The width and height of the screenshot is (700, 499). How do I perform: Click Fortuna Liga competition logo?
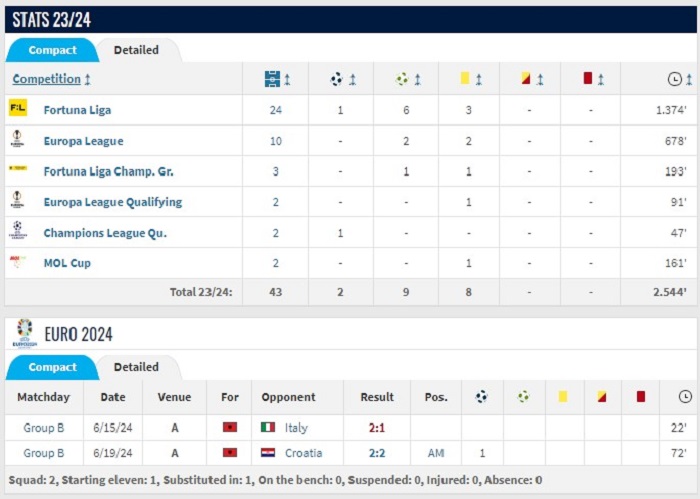pos(18,109)
